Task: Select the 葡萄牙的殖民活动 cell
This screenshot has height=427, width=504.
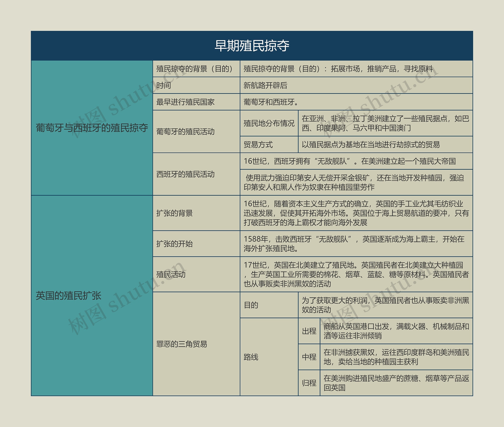Action: pyautogui.click(x=196, y=132)
